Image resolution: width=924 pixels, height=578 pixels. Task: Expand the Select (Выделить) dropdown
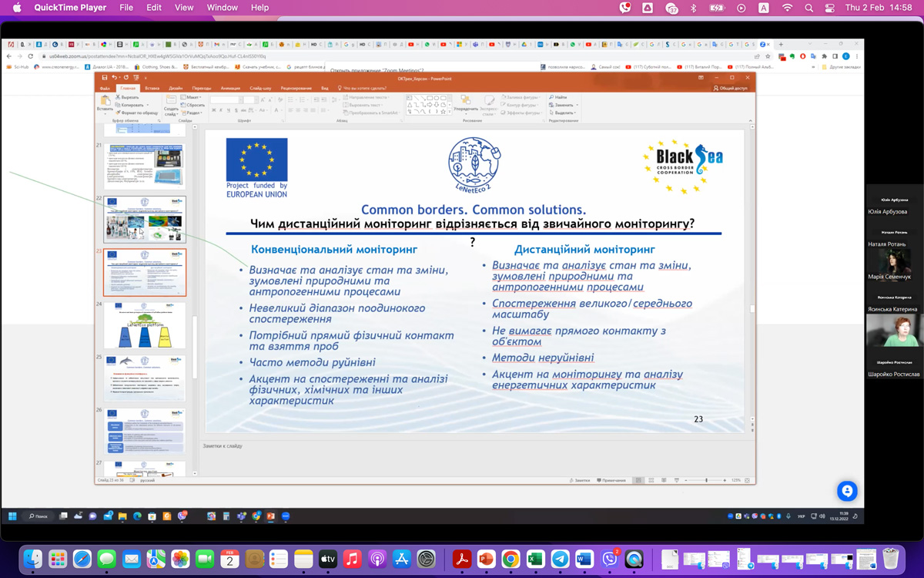564,113
